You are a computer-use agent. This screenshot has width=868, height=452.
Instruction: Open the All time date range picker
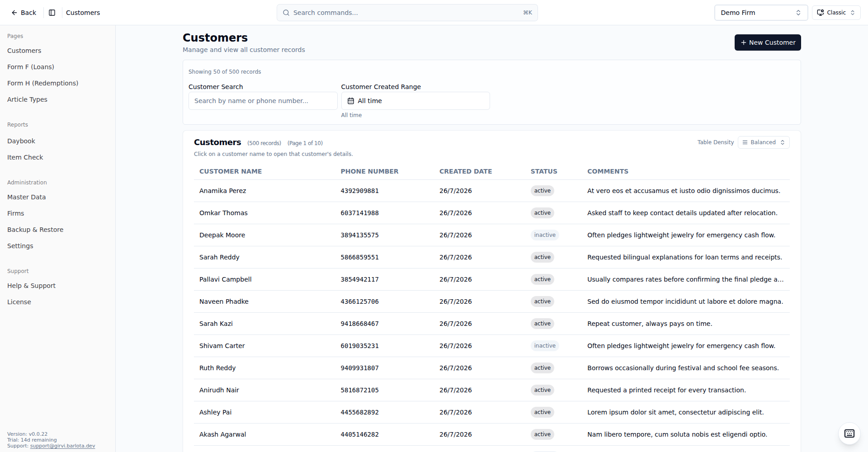(415, 101)
